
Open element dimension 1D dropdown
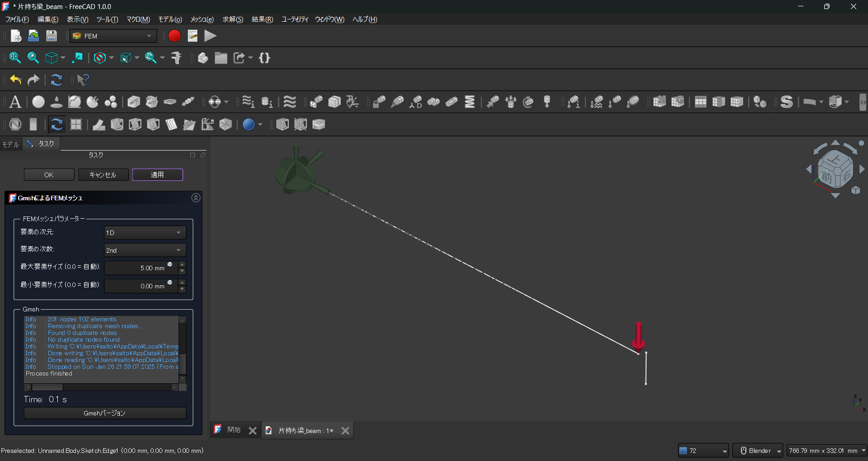[x=145, y=233]
